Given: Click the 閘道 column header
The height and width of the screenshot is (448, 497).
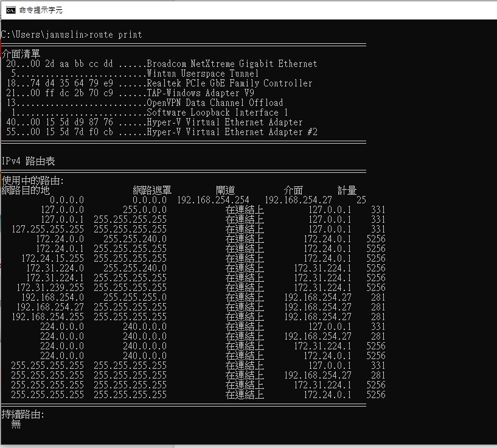Looking at the screenshot, I should pos(225,191).
